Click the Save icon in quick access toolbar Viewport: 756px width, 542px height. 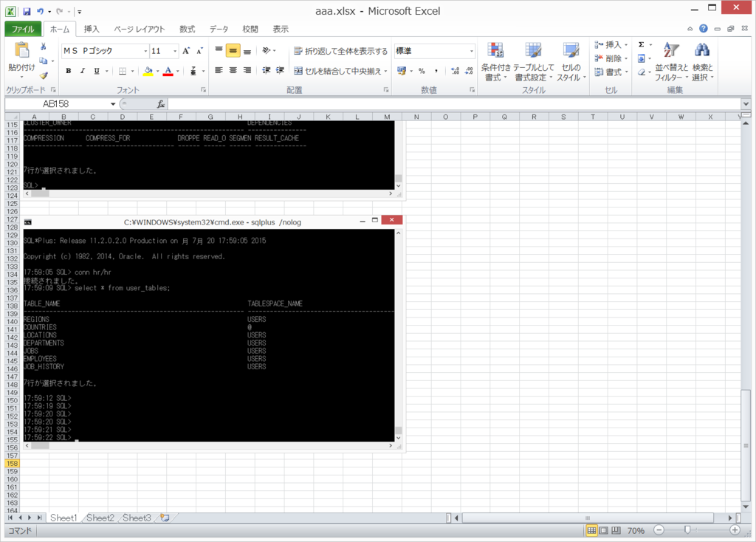tap(27, 11)
